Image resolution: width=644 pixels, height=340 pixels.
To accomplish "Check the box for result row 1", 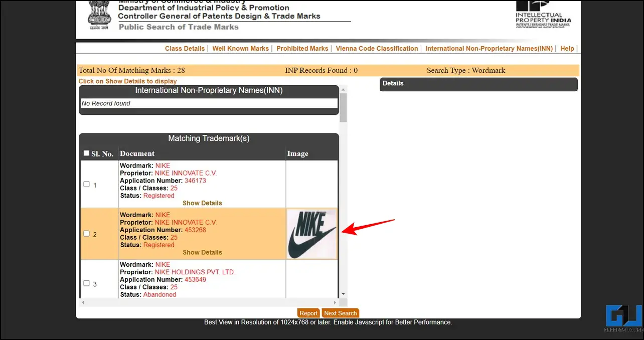I will coord(86,184).
